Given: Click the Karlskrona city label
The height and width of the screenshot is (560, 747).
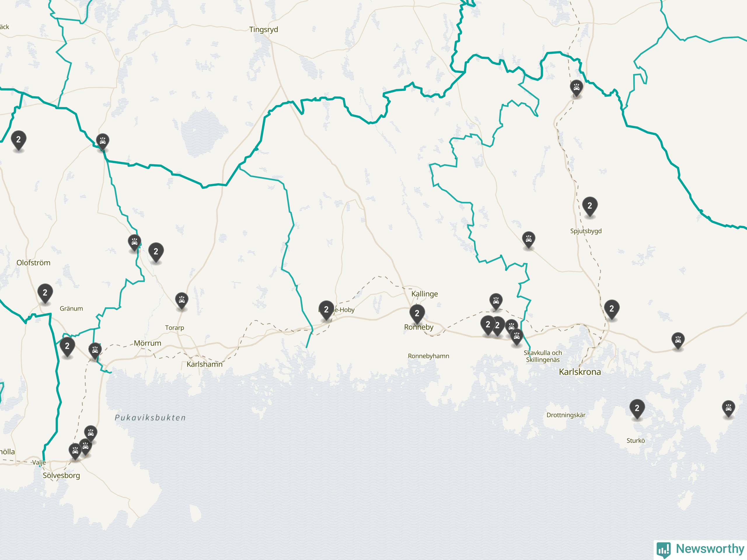Looking at the screenshot, I should [x=580, y=372].
